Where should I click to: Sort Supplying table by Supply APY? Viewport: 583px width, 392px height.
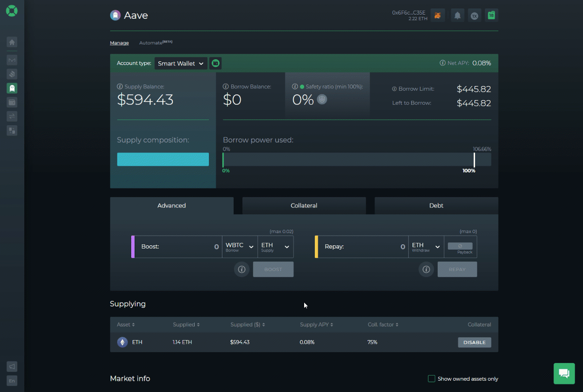[x=316, y=324]
